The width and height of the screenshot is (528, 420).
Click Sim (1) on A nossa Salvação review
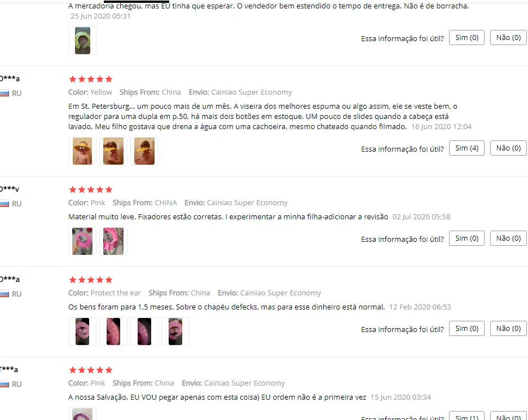(x=467, y=416)
